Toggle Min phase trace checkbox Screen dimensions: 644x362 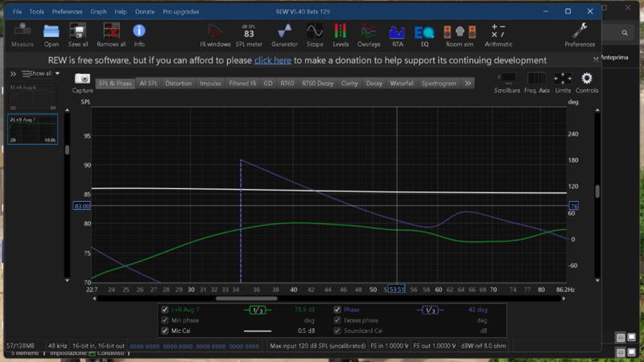(165, 320)
